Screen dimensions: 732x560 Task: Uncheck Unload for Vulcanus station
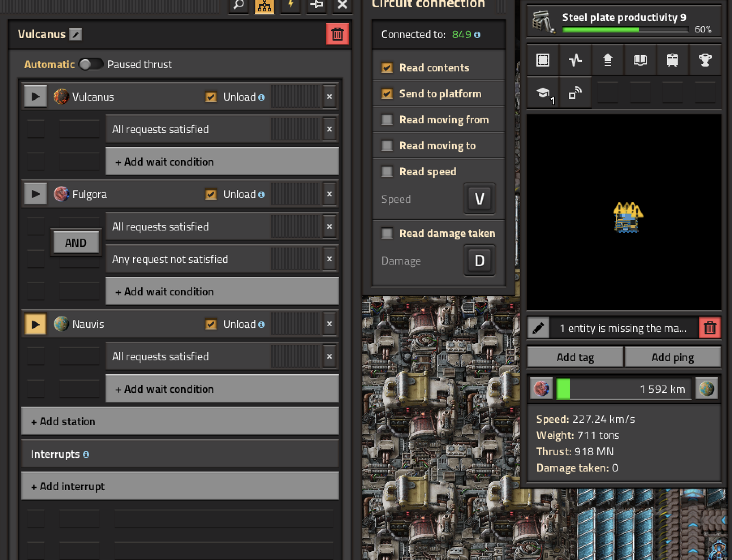pos(211,97)
